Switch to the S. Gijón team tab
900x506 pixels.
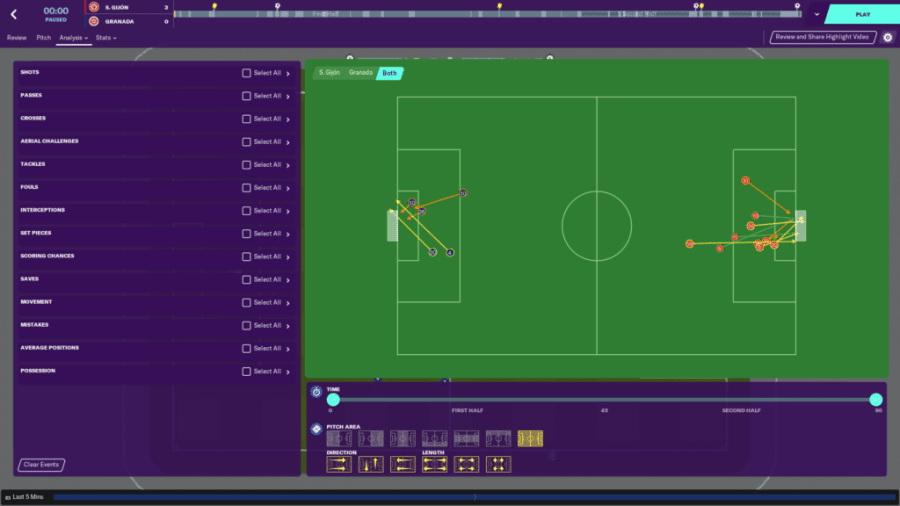pos(328,73)
